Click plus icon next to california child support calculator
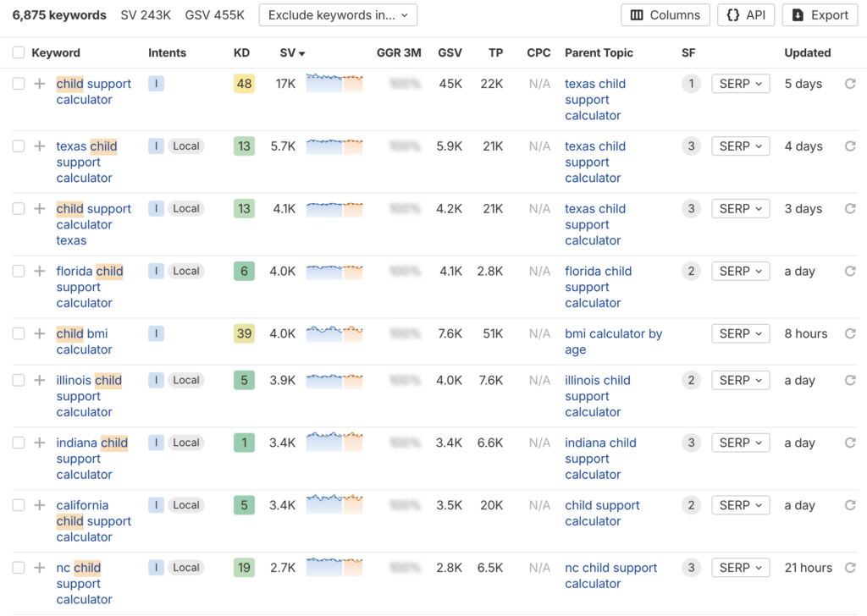The image size is (867, 616). click(x=39, y=505)
